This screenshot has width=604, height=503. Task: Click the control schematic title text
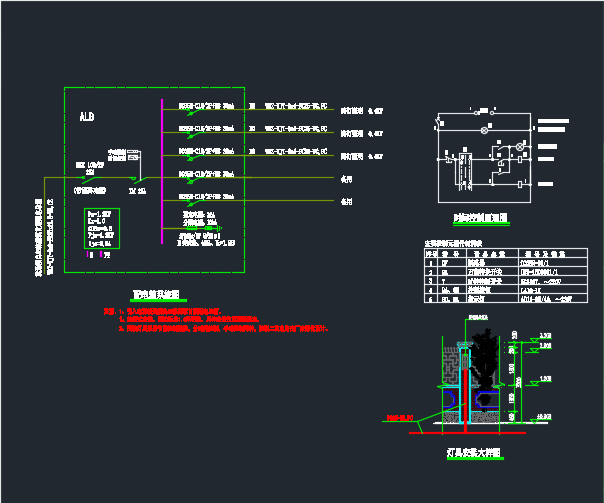coord(480,218)
